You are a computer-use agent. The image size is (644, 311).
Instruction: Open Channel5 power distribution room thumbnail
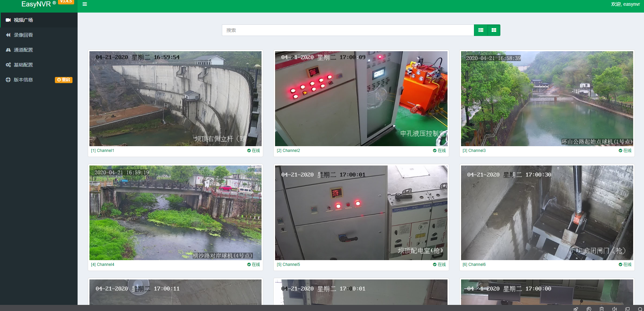[x=361, y=213]
